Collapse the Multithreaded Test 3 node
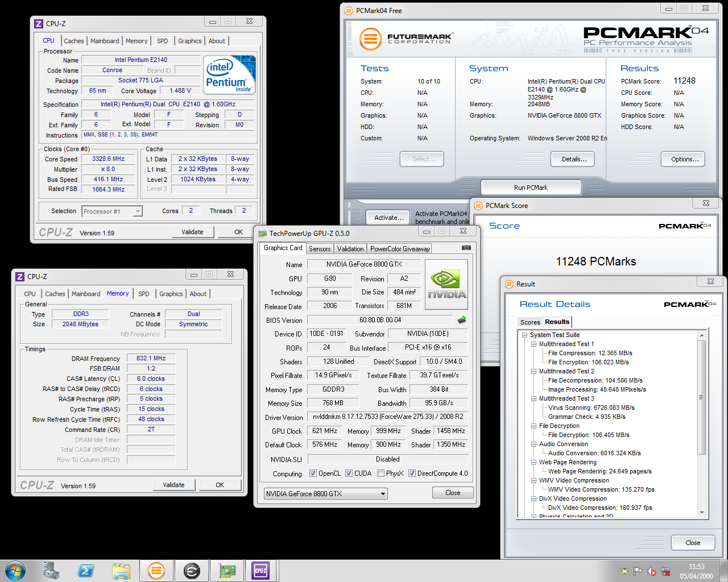728x582 pixels. (534, 399)
